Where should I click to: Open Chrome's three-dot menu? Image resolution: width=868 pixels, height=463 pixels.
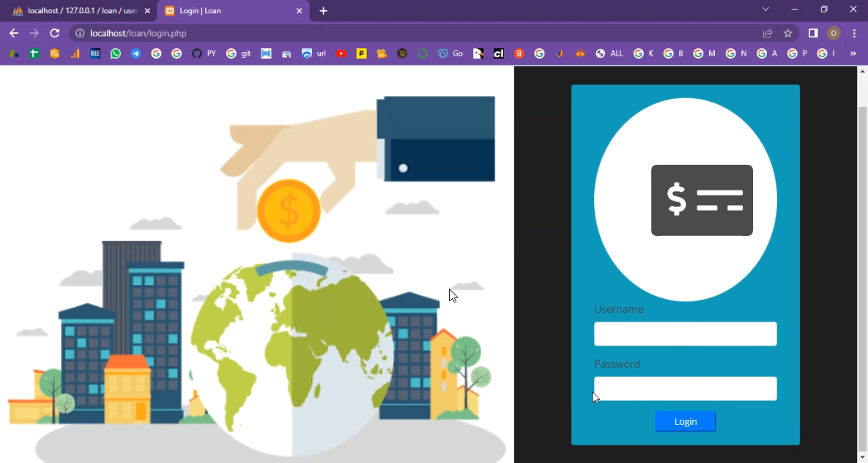click(x=854, y=33)
